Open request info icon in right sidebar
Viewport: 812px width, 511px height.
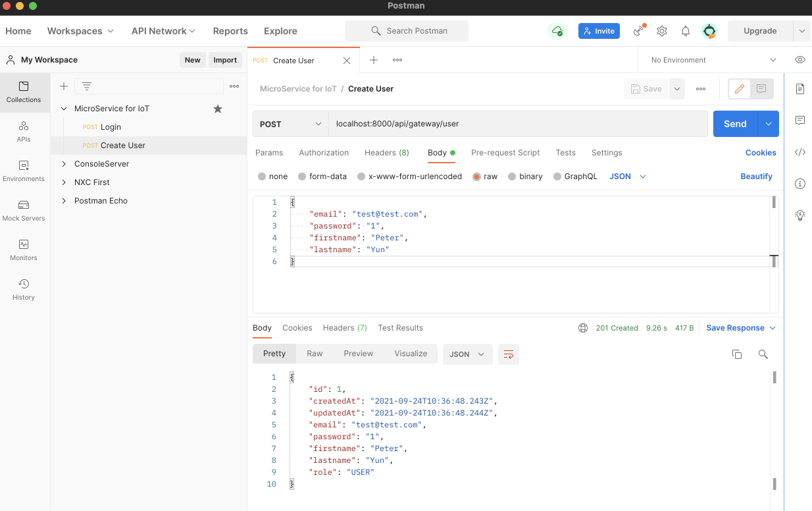(800, 184)
